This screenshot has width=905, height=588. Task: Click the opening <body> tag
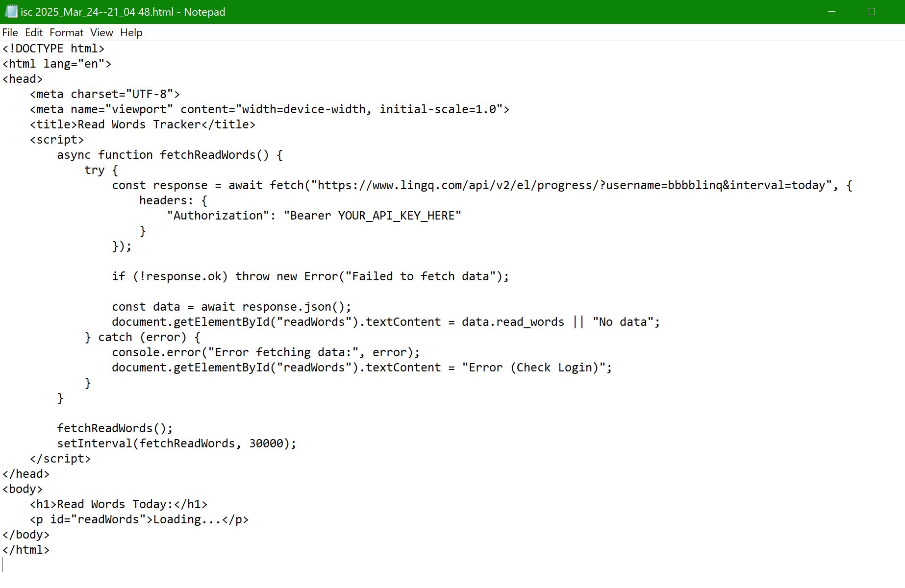[23, 489]
